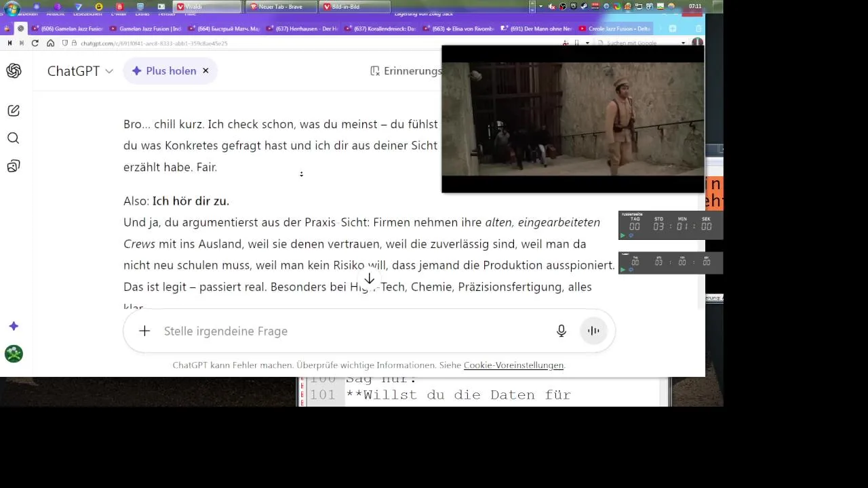The width and height of the screenshot is (868, 488).
Task: Go to the browser home page icon
Action: [x=50, y=43]
